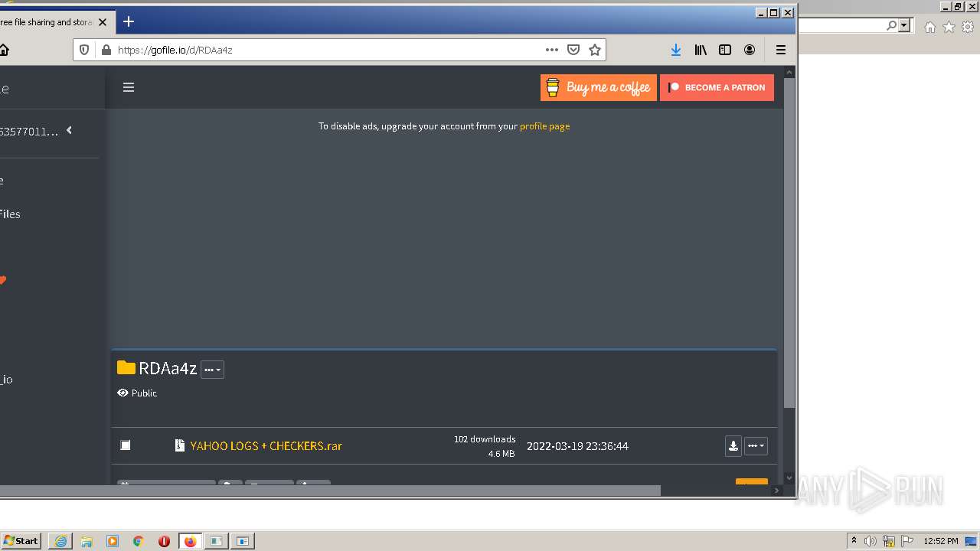
Task: Click the rar archive file icon
Action: point(180,445)
